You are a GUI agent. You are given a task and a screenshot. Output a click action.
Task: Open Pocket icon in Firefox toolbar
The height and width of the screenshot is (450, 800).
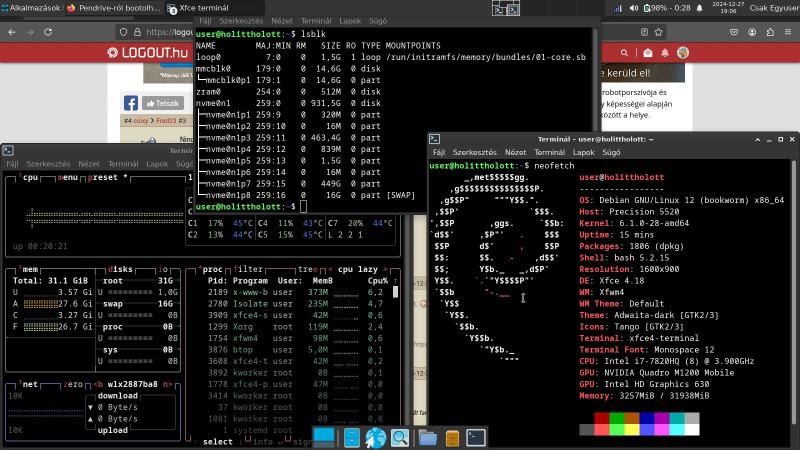(x=734, y=32)
